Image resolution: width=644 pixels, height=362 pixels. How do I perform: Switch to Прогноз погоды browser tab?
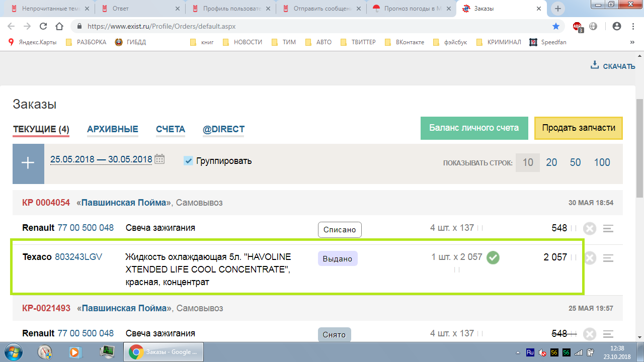(x=411, y=9)
